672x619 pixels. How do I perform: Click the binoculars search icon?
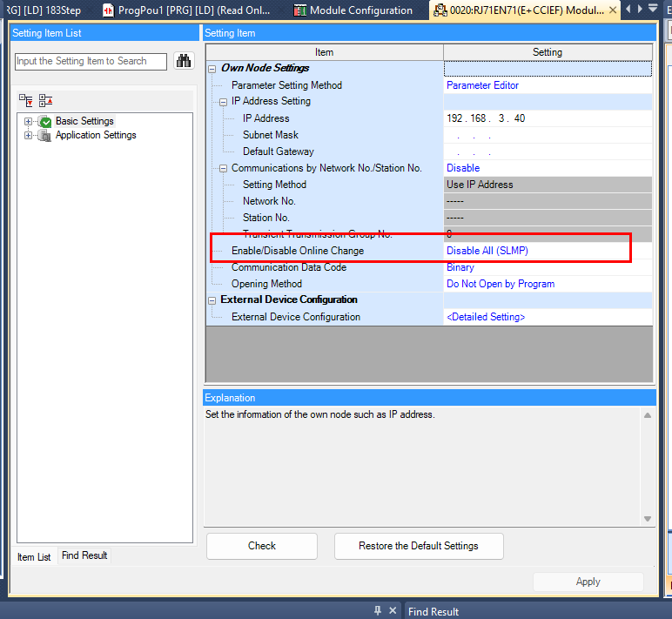tap(183, 61)
